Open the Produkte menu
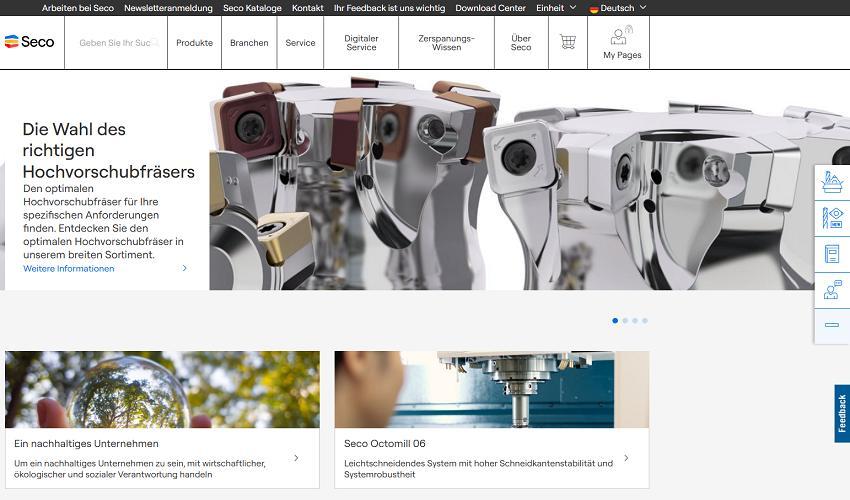This screenshot has height=500, width=850. 194,43
